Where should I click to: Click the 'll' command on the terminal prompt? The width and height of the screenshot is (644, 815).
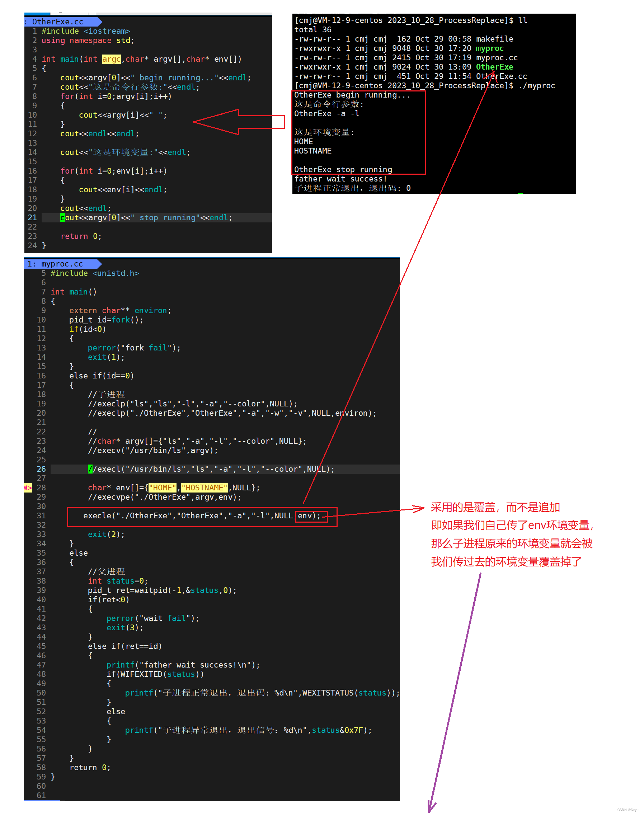click(523, 20)
